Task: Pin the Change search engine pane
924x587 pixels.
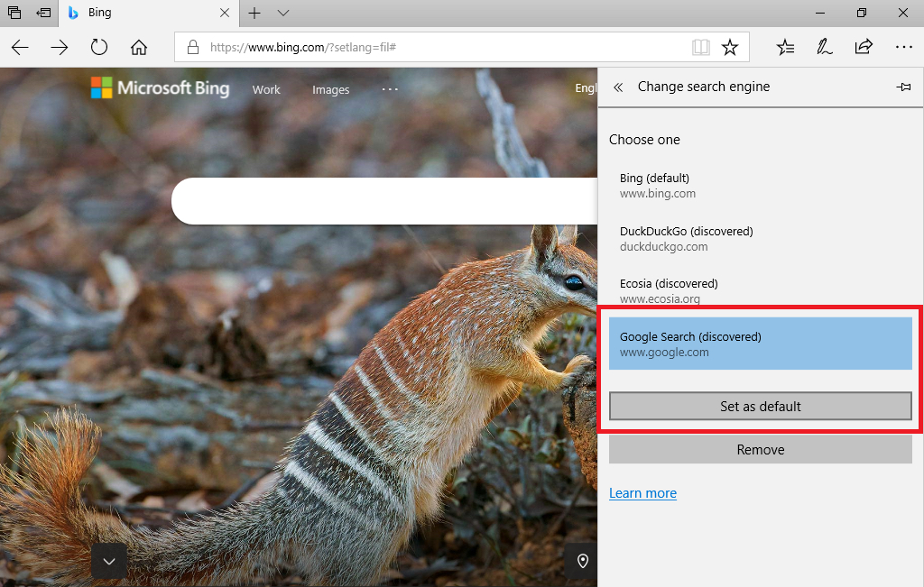Action: coord(902,87)
